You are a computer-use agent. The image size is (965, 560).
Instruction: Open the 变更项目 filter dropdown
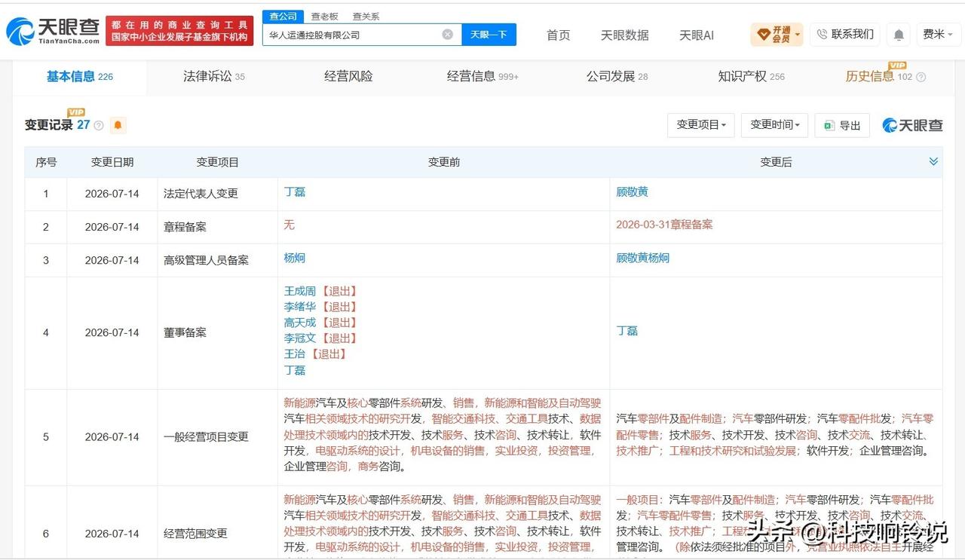[x=701, y=125]
